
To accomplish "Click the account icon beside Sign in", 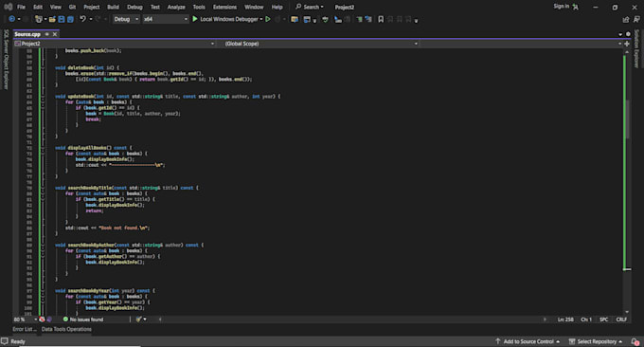I will click(576, 7).
